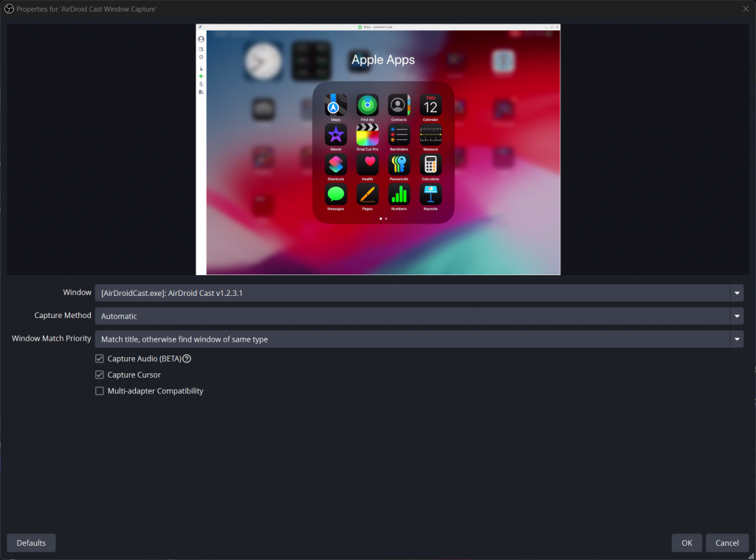Confirm settings with the OK button

click(x=687, y=543)
